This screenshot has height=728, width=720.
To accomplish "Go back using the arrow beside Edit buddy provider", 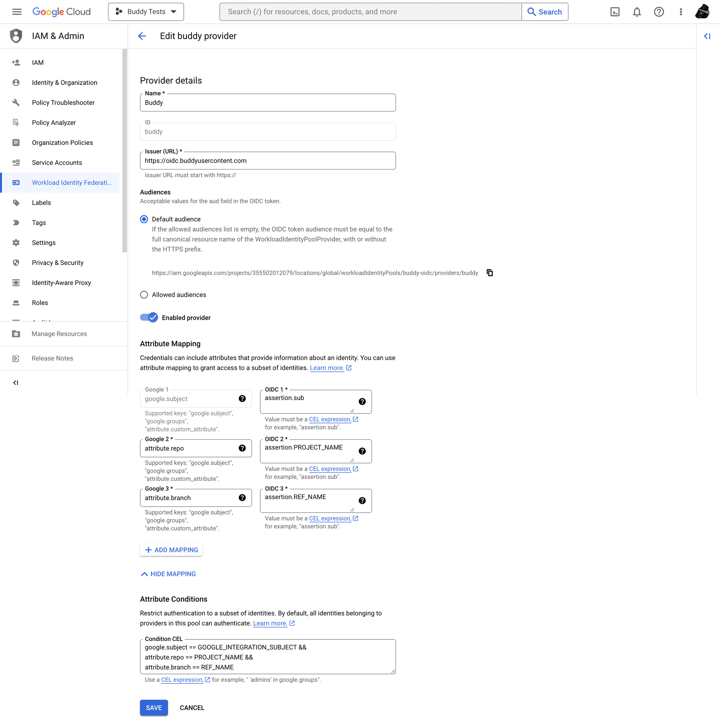I will click(x=142, y=36).
